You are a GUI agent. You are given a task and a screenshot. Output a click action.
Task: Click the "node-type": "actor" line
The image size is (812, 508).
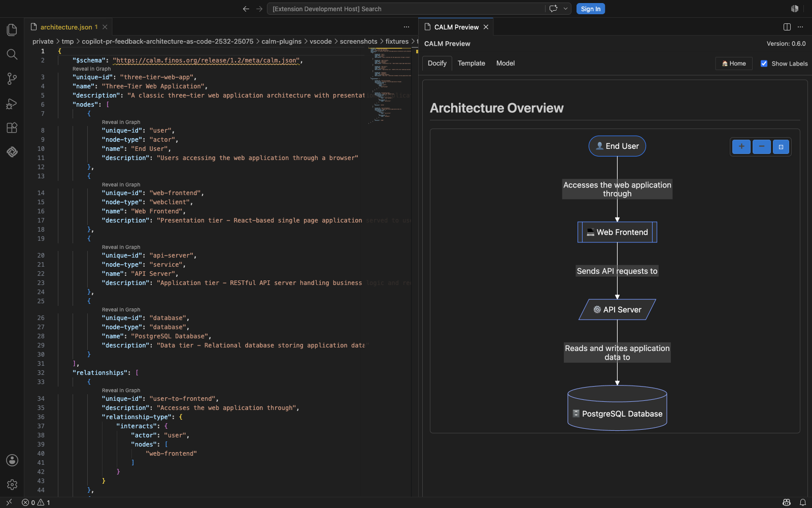point(140,140)
